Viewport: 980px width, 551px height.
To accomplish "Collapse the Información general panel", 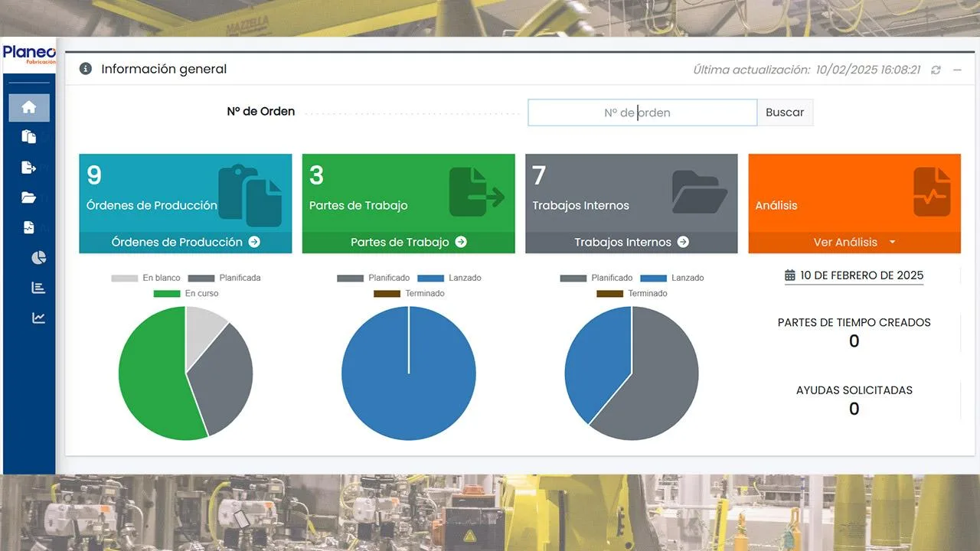I will [957, 70].
